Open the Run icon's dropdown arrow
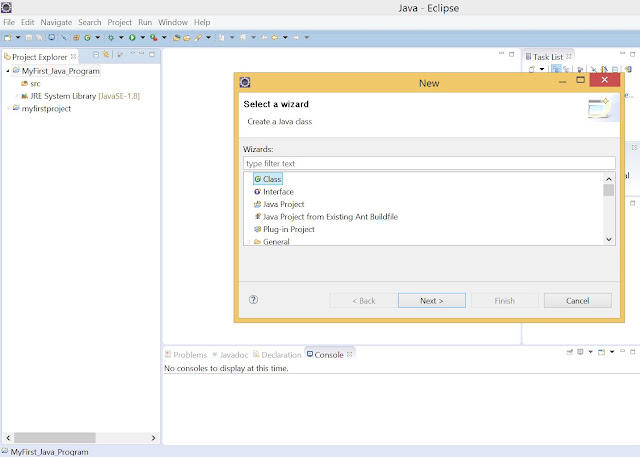Image resolution: width=640 pixels, height=457 pixels. 142,38
